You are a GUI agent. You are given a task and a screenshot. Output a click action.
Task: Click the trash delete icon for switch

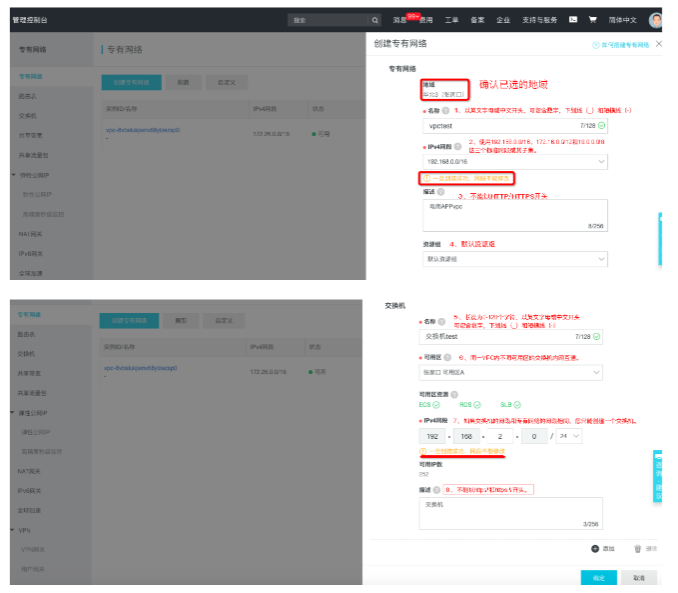(x=637, y=548)
